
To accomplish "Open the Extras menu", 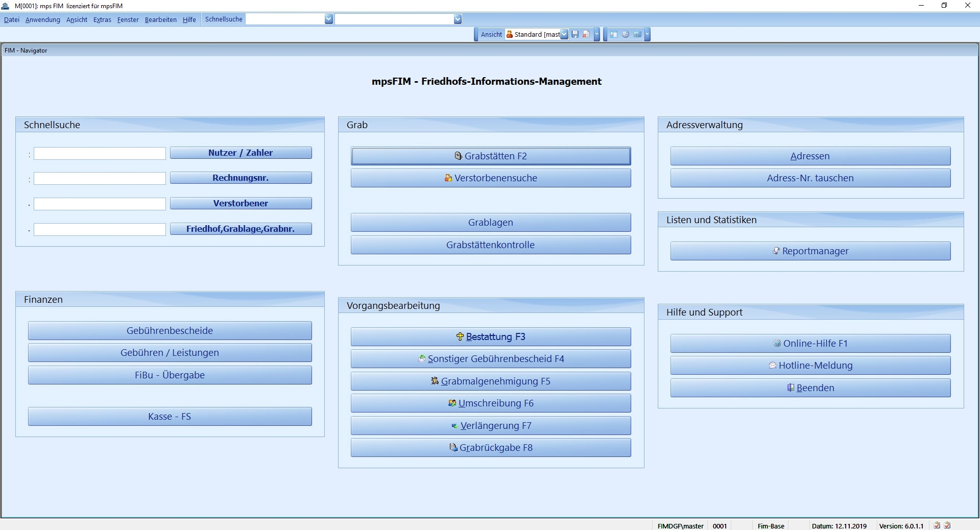I will pos(102,19).
